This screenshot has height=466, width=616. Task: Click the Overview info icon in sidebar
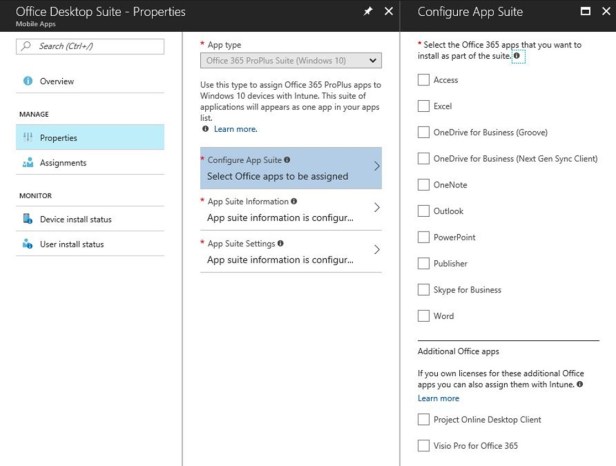[x=27, y=81]
